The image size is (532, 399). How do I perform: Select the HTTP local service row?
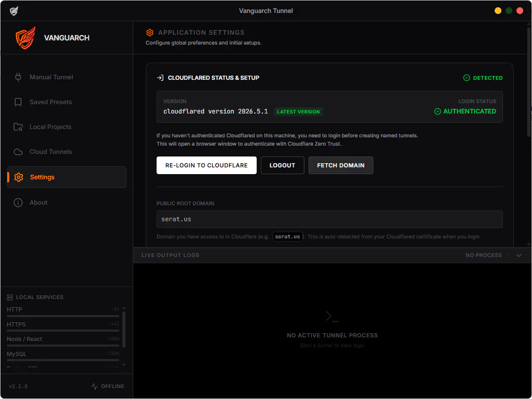click(63, 311)
